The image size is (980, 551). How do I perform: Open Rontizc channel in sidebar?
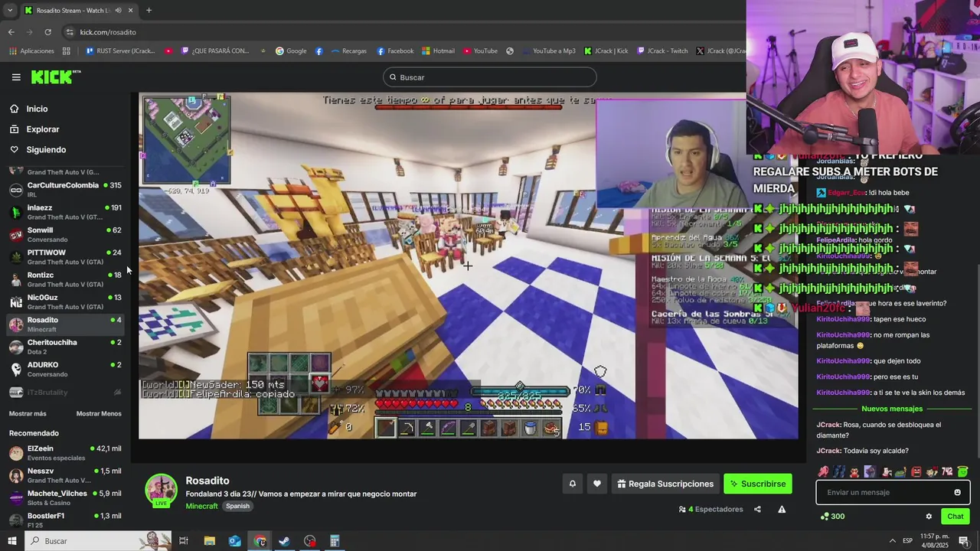[65, 279]
